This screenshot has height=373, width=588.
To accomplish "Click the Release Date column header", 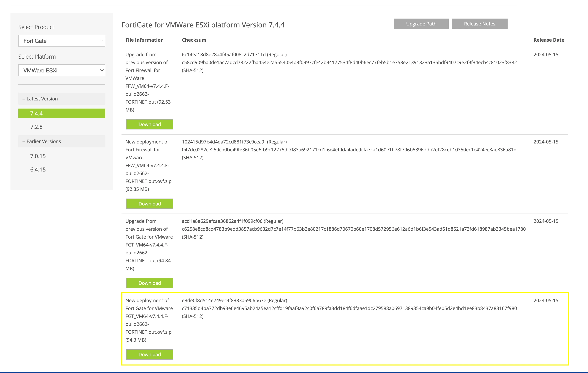I will (549, 40).
